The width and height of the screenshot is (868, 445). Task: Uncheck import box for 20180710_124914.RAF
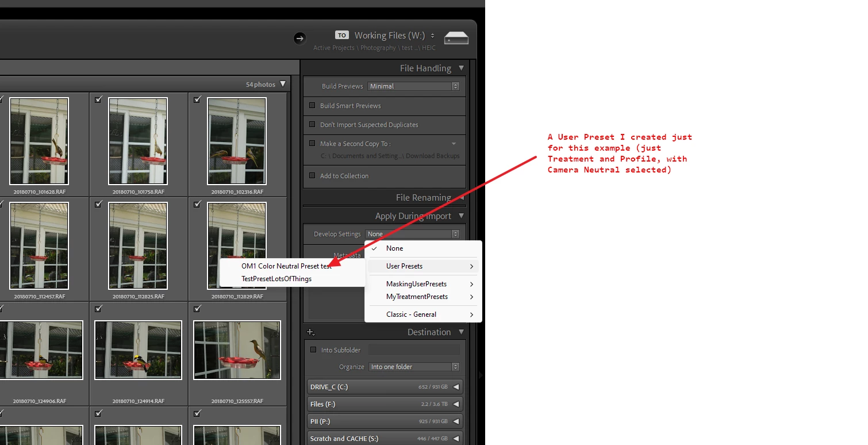[x=99, y=309]
